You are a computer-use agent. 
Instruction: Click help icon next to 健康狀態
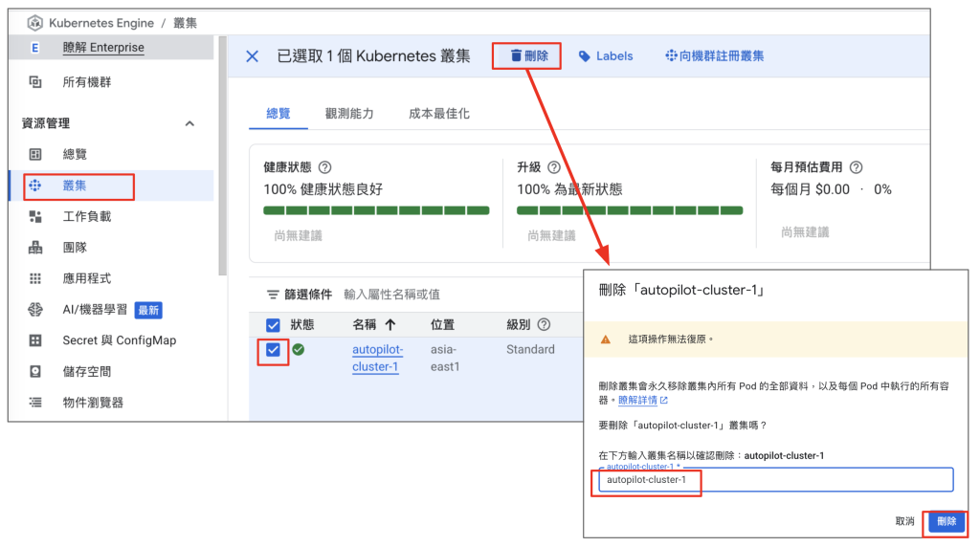tap(325, 166)
